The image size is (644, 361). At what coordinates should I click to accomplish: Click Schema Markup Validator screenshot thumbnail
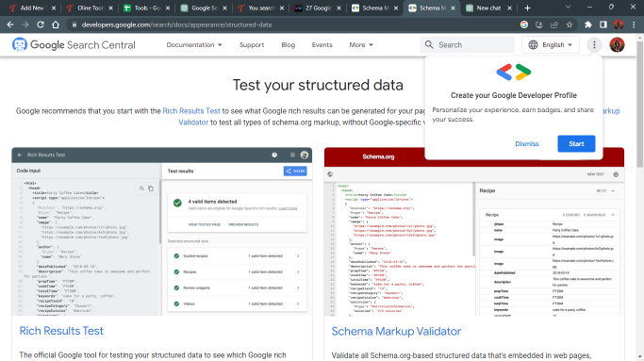click(x=474, y=232)
